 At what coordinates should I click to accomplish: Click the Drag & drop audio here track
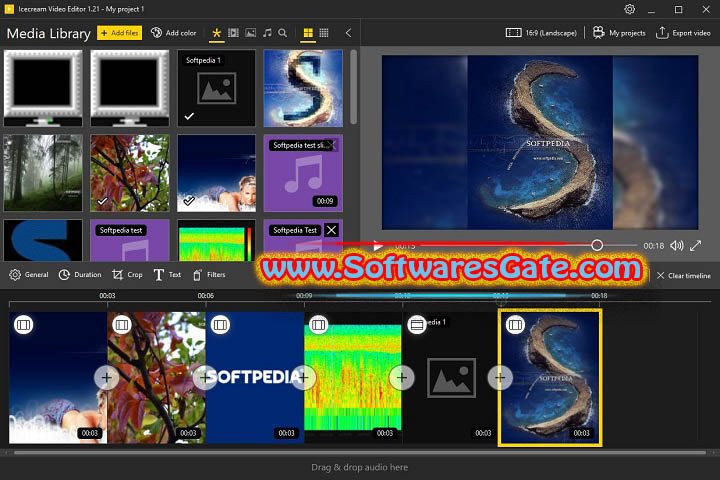[360, 467]
